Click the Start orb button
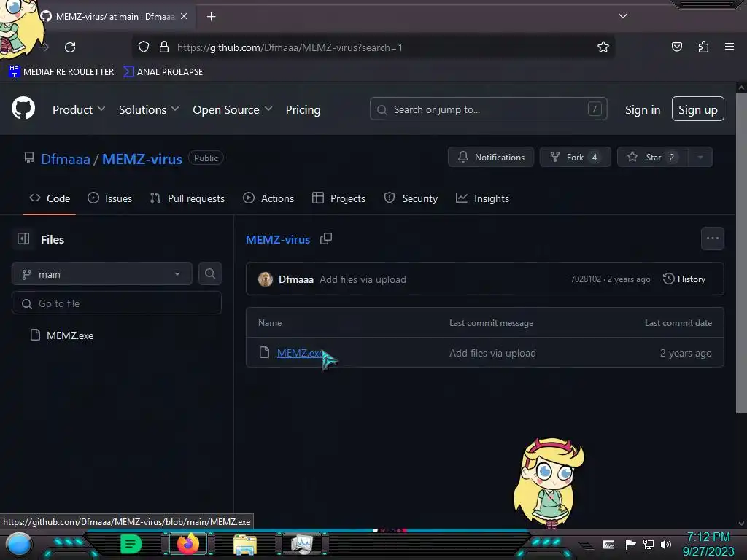This screenshot has width=747, height=560. click(18, 545)
